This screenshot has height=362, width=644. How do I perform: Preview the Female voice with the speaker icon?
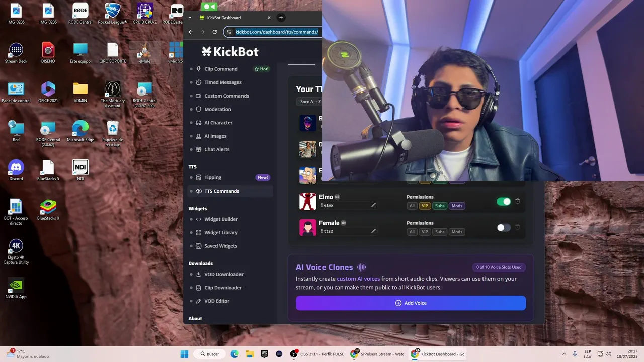pyautogui.click(x=343, y=223)
